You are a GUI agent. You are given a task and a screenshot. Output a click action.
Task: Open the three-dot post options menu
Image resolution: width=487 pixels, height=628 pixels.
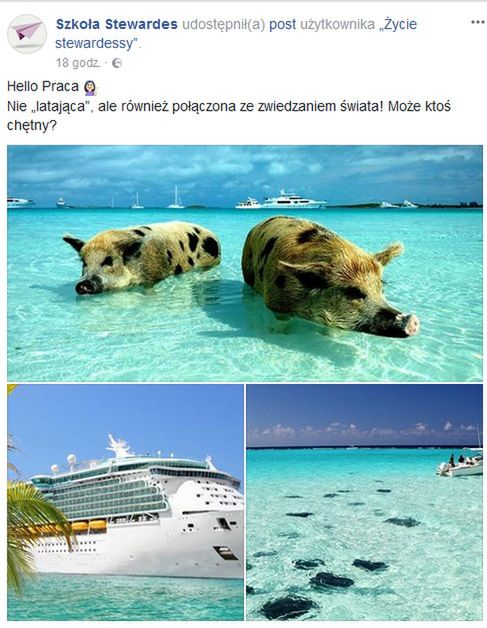[x=477, y=22]
